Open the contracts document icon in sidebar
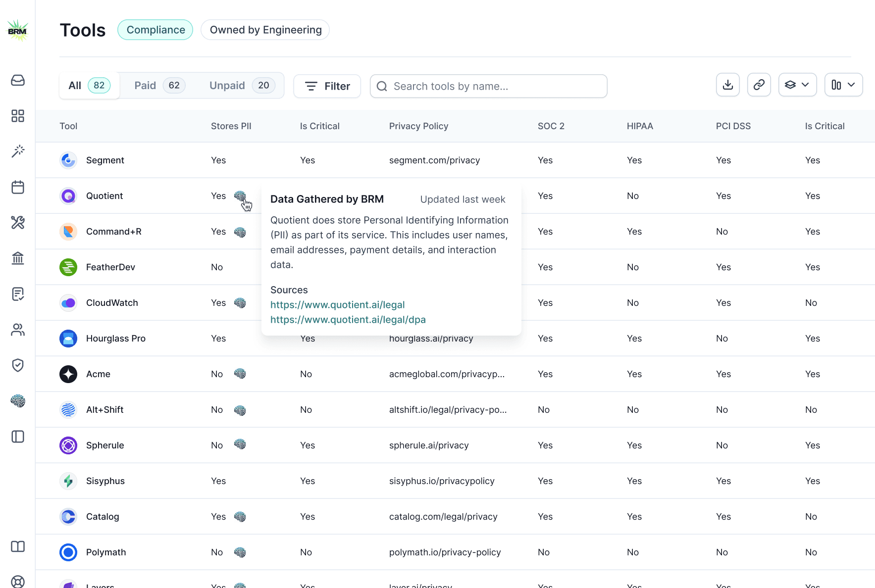 [x=18, y=294]
